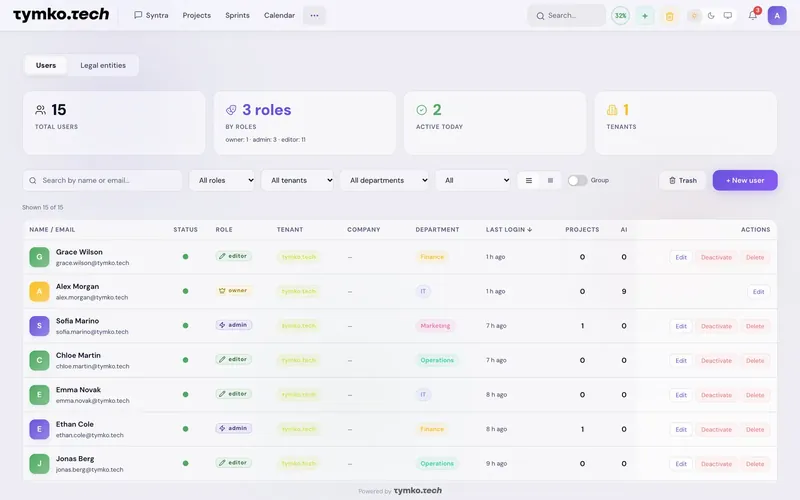This screenshot has width=800, height=500.
Task: Select system theme monitor icon
Action: [728, 16]
